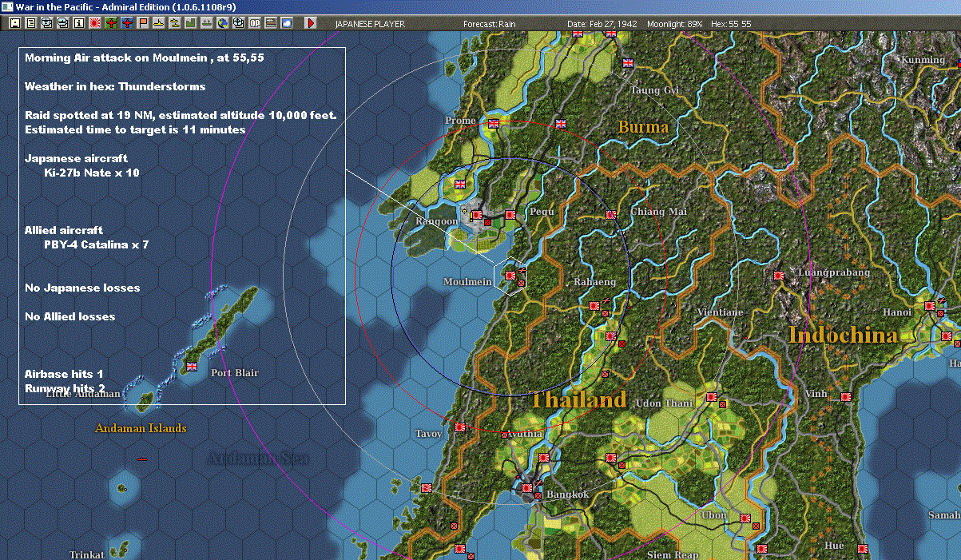Screen dimensions: 961x560
Task: Click the 'Thailand' region label
Action: pos(578,399)
